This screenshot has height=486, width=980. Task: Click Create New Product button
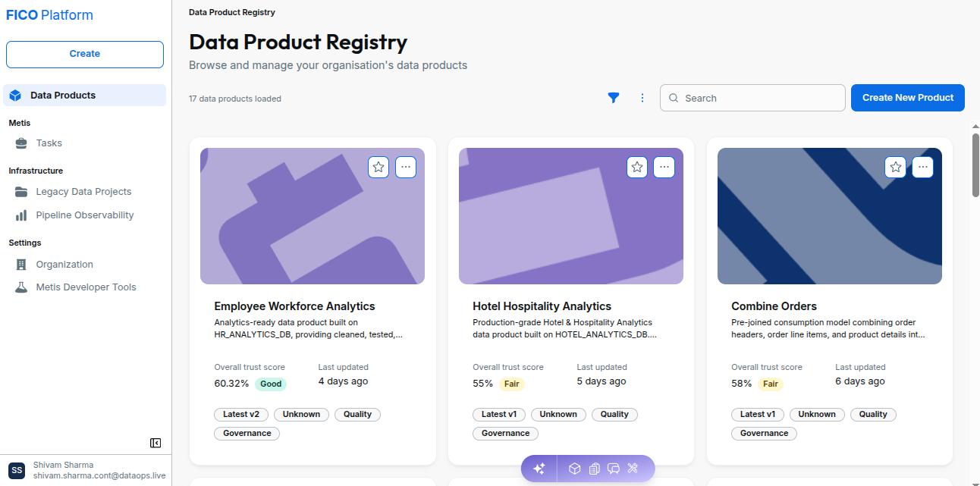click(908, 98)
